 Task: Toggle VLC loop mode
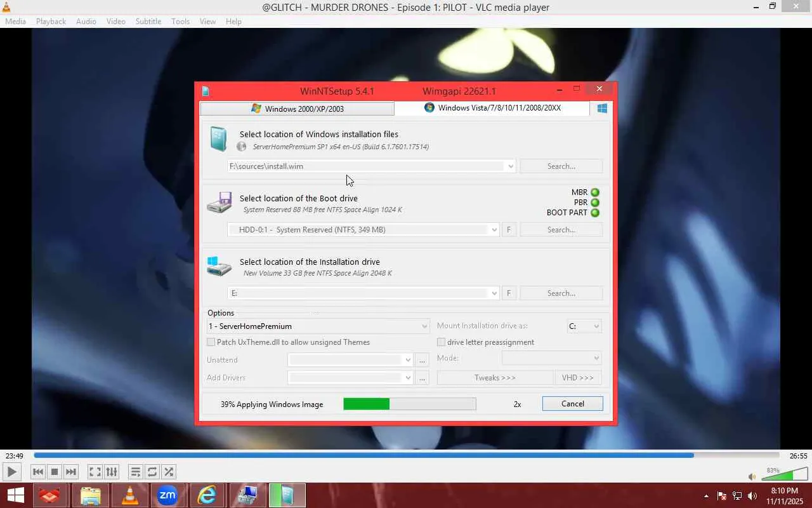pyautogui.click(x=152, y=472)
